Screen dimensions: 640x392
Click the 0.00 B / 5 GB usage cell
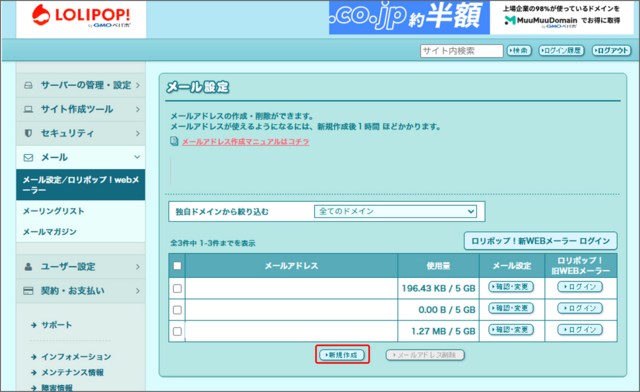pos(438,310)
